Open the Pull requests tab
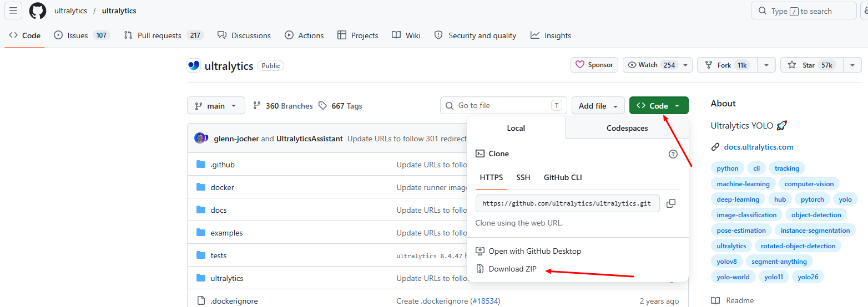This screenshot has width=868, height=307. pyautogui.click(x=164, y=35)
